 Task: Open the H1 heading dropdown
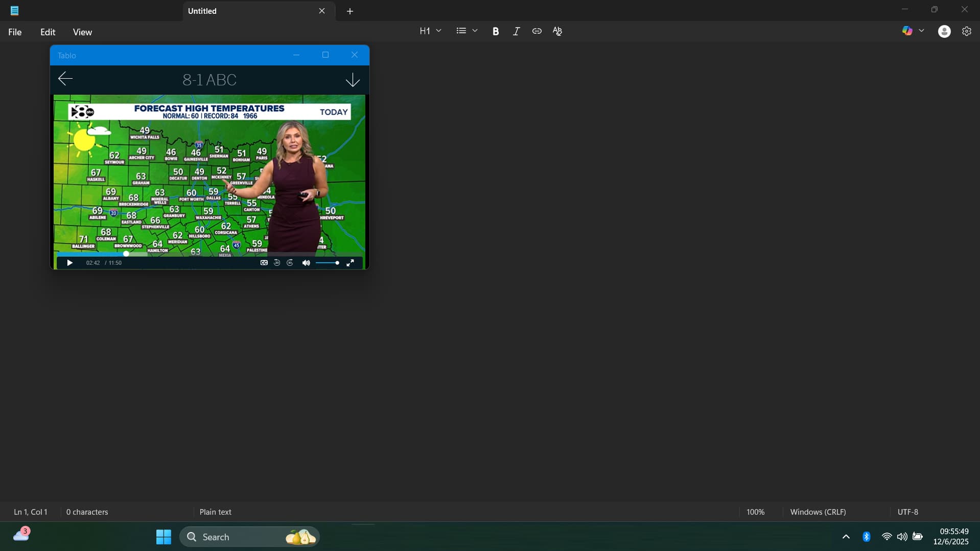tap(430, 31)
